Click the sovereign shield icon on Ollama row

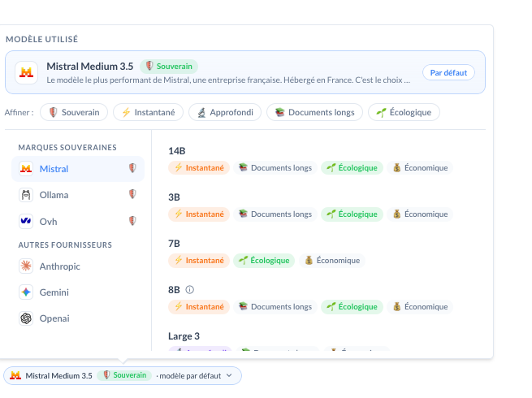tap(132, 194)
